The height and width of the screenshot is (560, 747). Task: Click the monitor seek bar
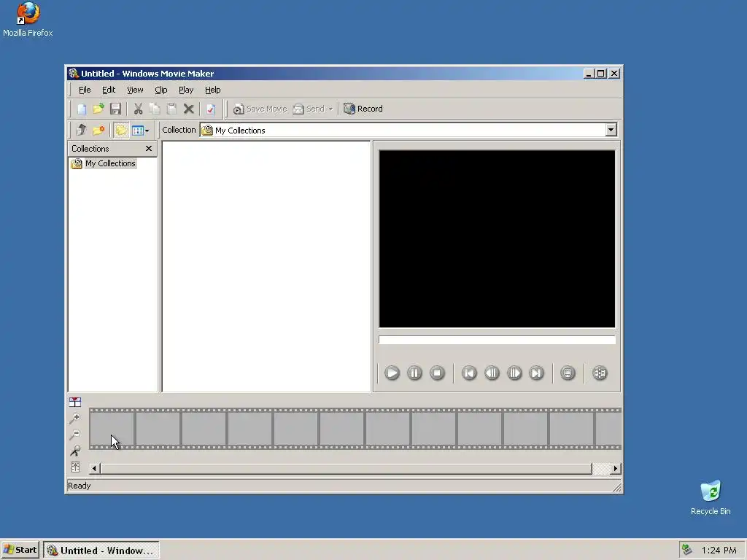click(497, 340)
